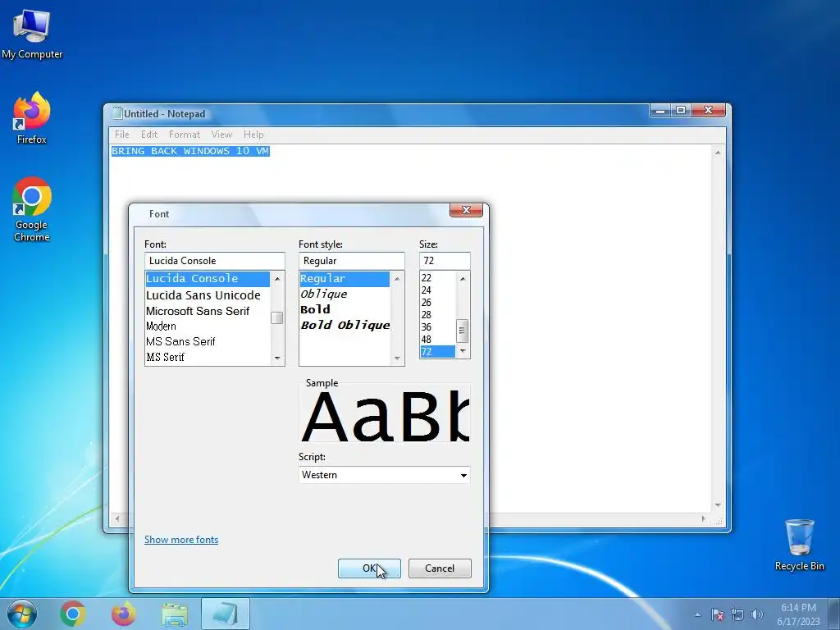The image size is (840, 630).
Task: Launch Firefox from the taskbar
Action: point(123,614)
